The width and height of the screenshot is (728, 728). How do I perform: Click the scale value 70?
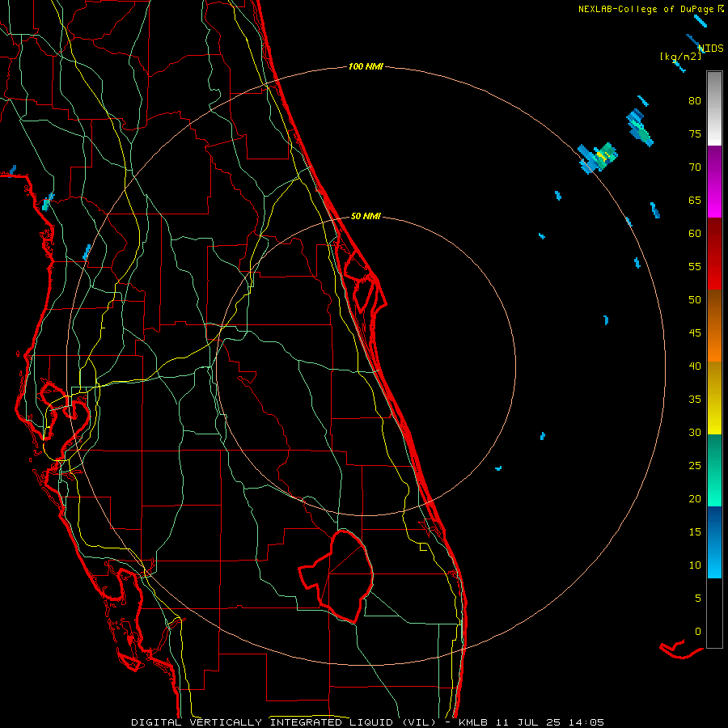pos(695,167)
